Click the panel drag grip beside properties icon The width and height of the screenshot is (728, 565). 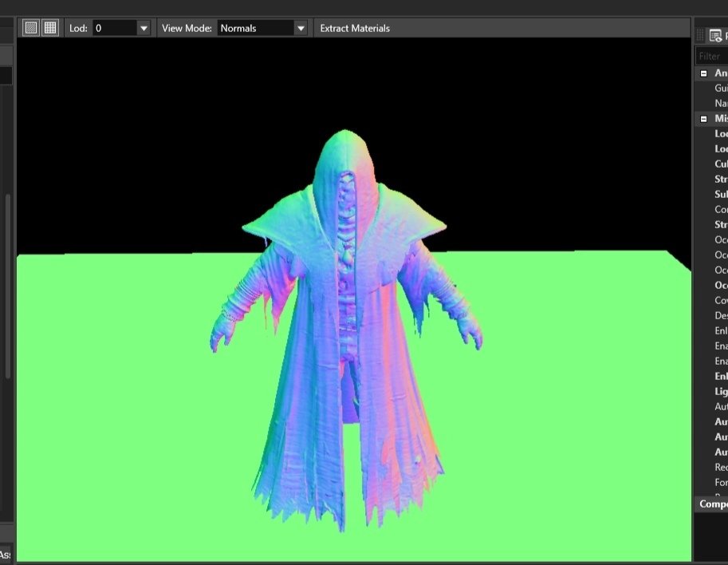tap(701, 35)
